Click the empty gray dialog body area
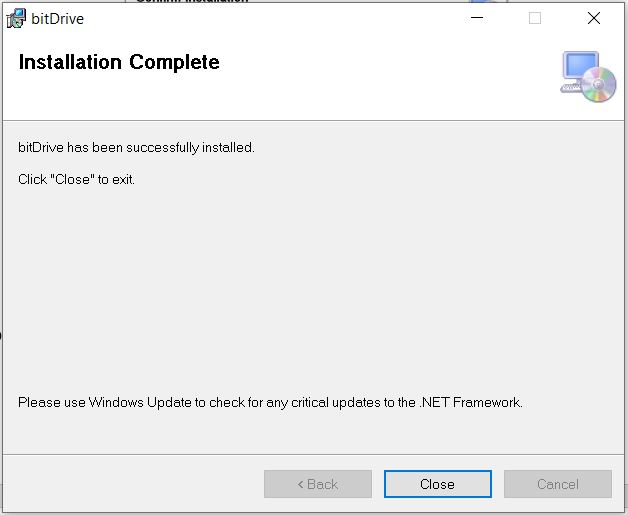 pos(312,288)
